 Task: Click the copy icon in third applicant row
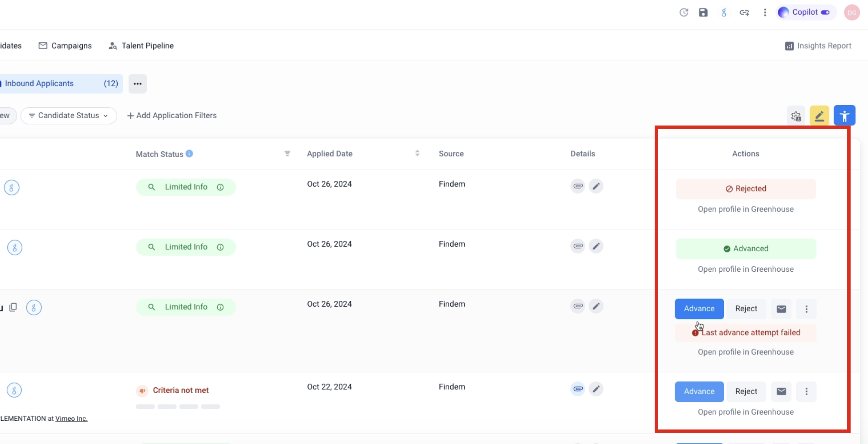click(13, 307)
